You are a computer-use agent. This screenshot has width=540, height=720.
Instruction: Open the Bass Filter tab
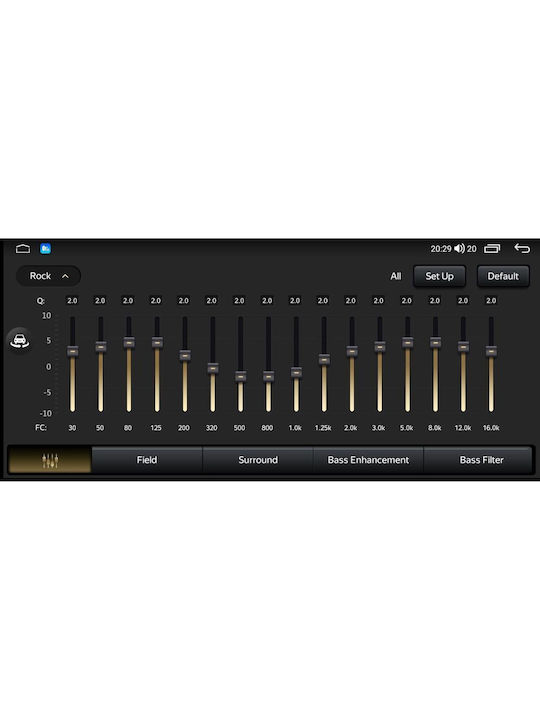(481, 460)
